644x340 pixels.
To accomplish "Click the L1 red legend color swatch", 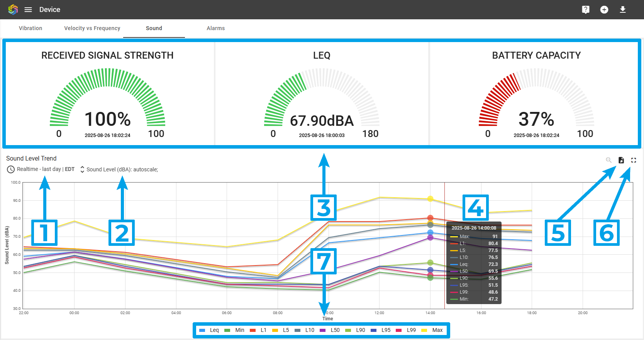I will [x=253, y=330].
